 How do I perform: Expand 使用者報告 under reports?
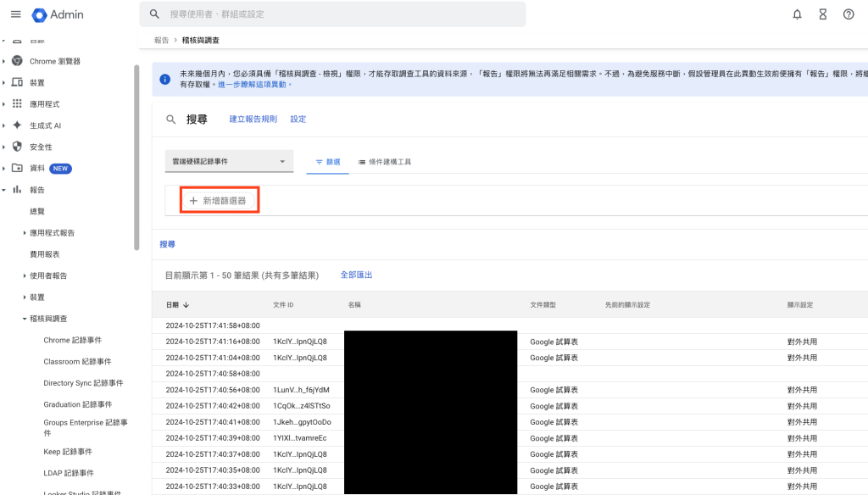click(x=25, y=275)
